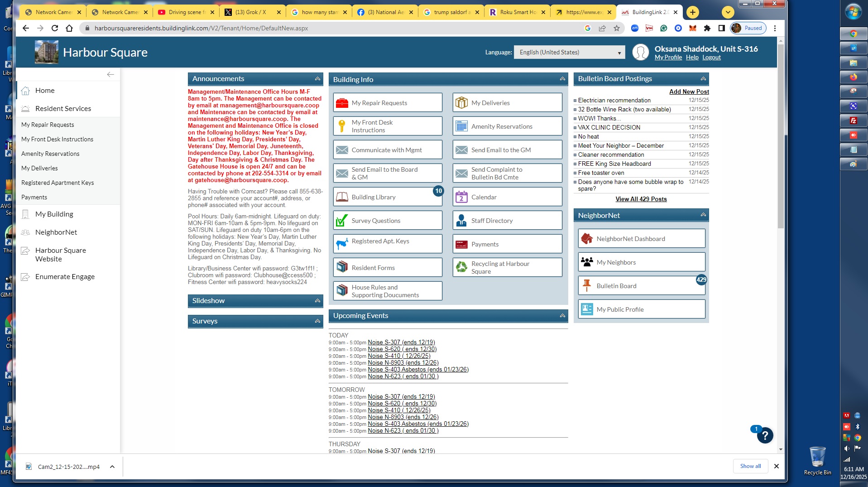The height and width of the screenshot is (487, 868).
Task: Open the NeighborNet Dashboard house icon
Action: 587,239
